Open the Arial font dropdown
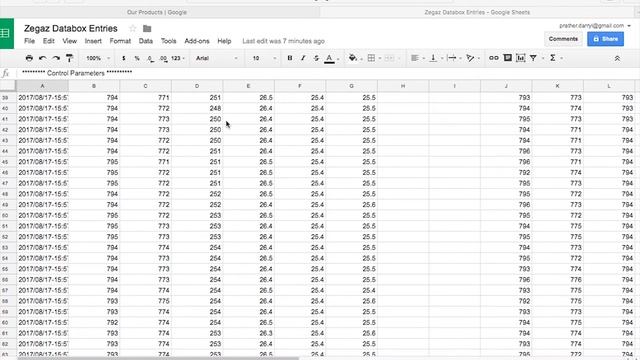The width and height of the screenshot is (640, 360). 216,58
